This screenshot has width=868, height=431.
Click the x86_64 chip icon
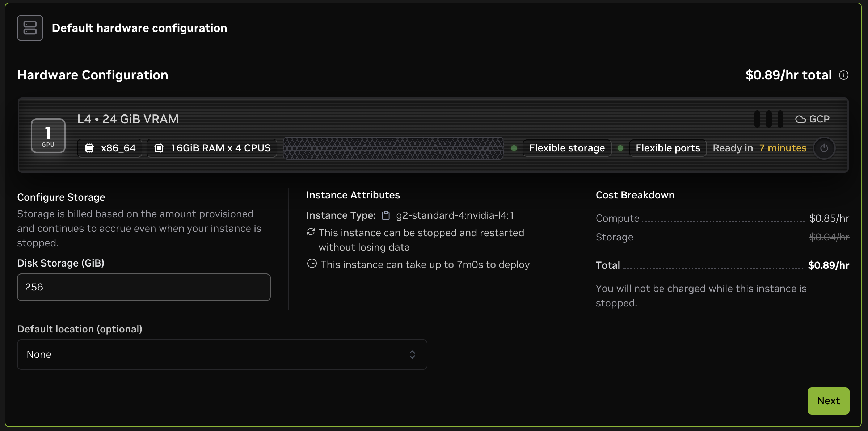pyautogui.click(x=89, y=148)
